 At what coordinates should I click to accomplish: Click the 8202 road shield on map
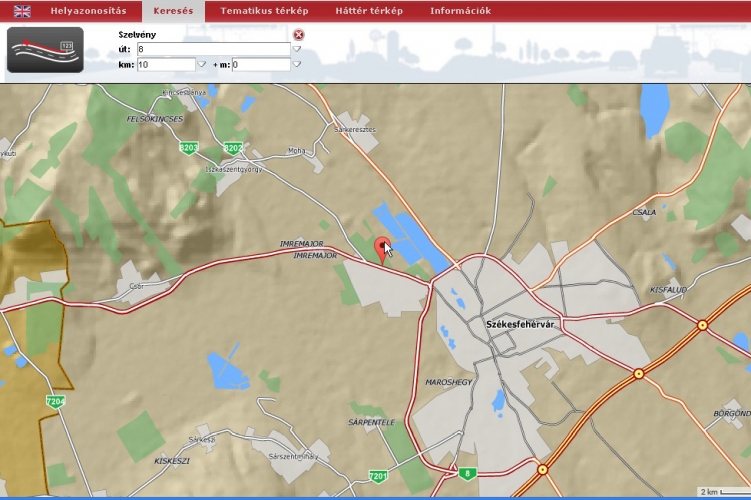click(233, 148)
